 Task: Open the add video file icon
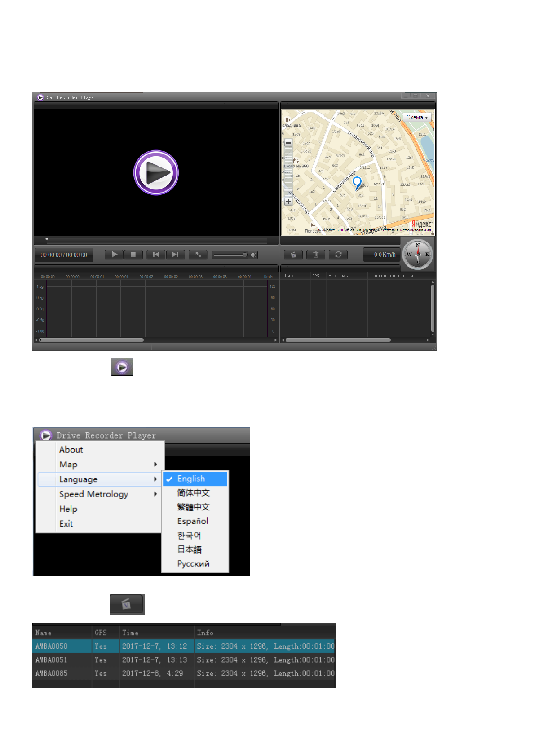point(293,255)
